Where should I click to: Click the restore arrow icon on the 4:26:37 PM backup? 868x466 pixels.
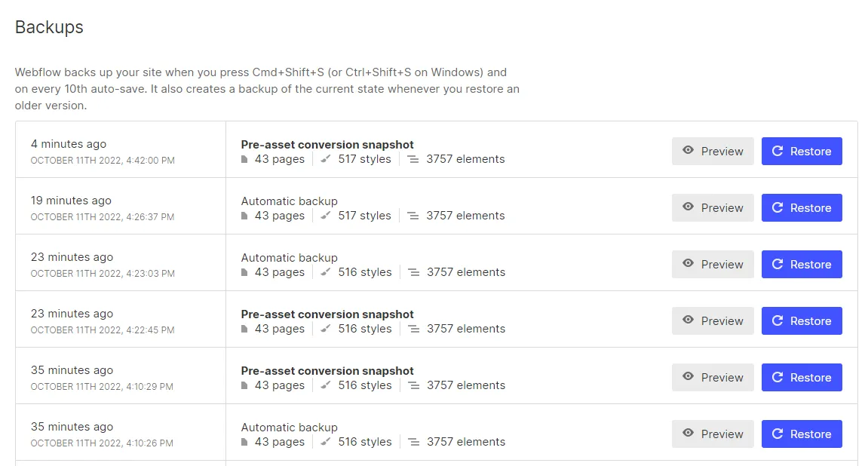pyautogui.click(x=778, y=207)
